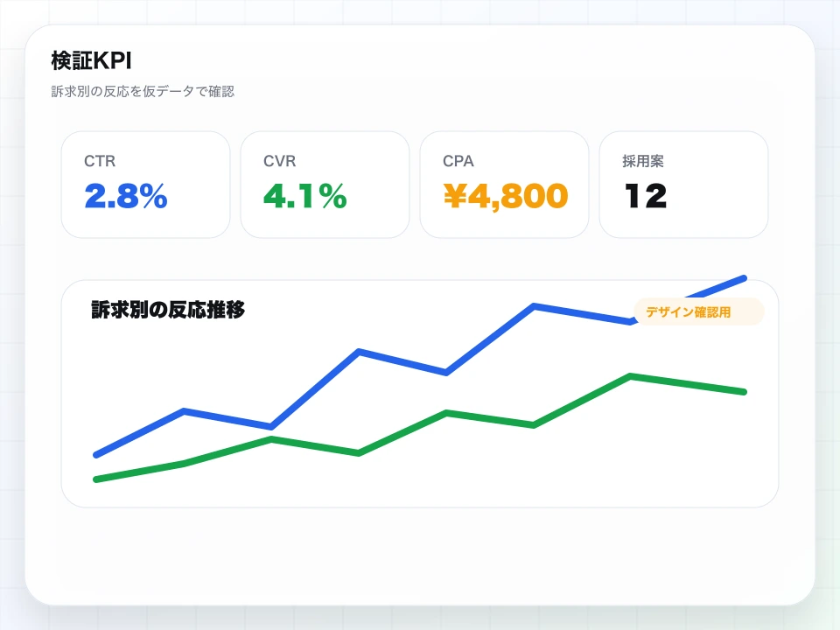The image size is (840, 630).
Task: Open the CVR KPI card
Action: click(x=325, y=185)
